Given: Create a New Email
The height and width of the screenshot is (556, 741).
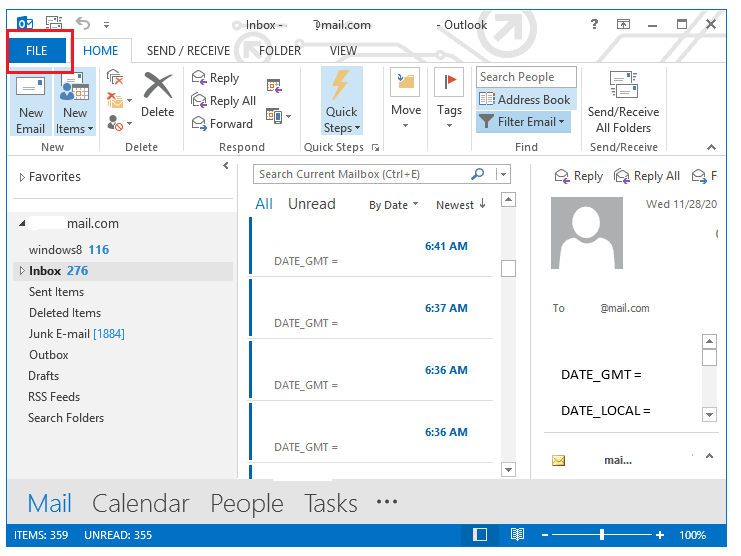Looking at the screenshot, I should click(x=31, y=102).
